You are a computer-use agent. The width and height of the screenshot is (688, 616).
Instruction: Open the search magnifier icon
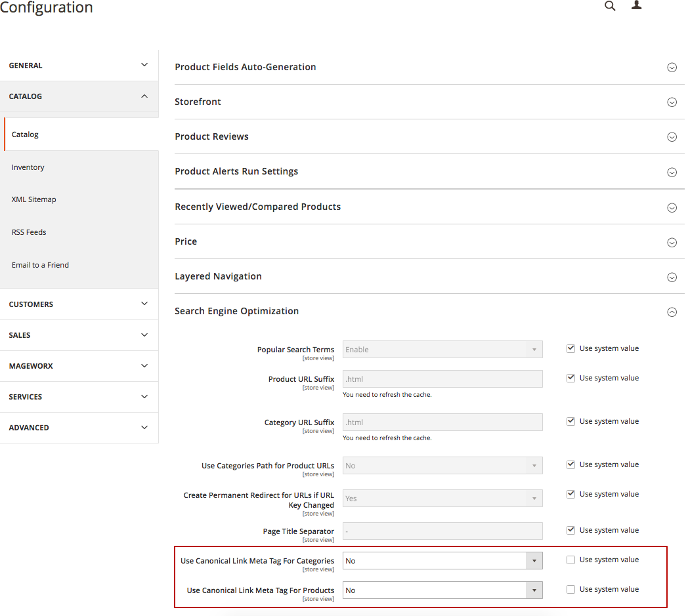pyautogui.click(x=610, y=6)
